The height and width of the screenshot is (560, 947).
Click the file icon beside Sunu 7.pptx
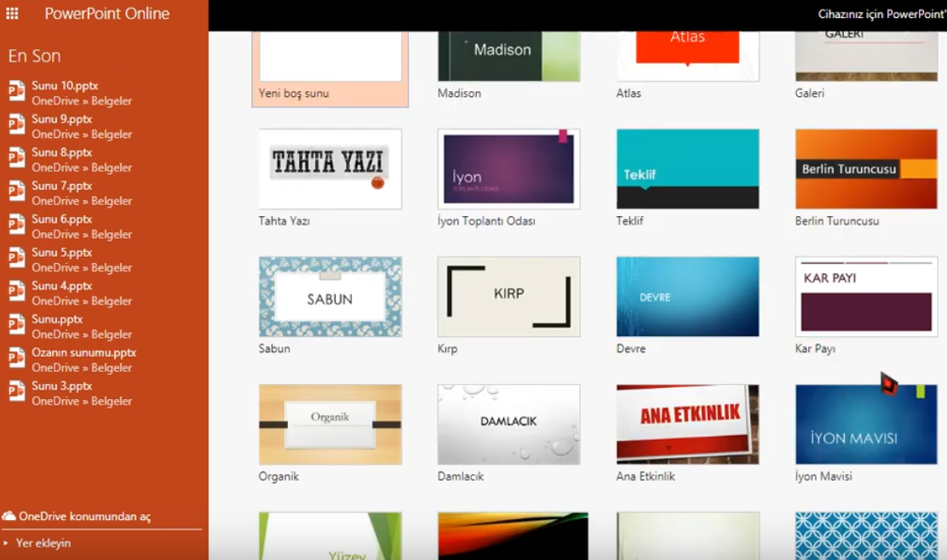click(16, 192)
